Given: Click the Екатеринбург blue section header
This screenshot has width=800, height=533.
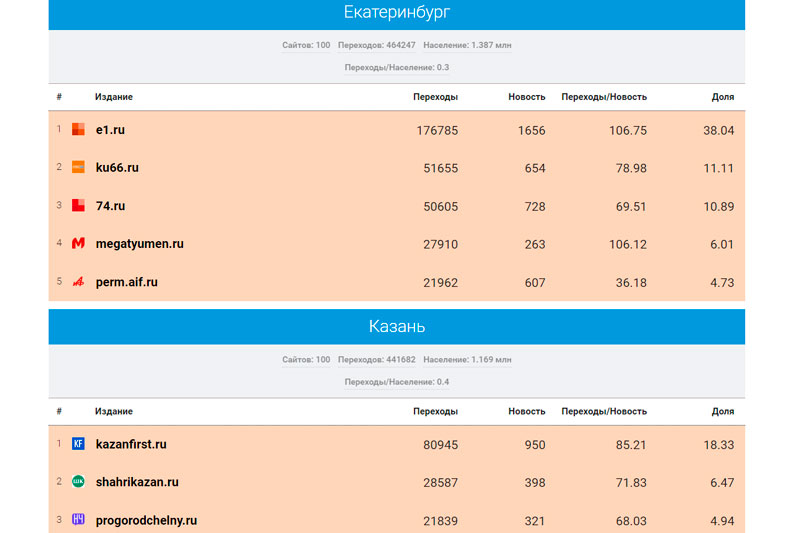Looking at the screenshot, I should pos(396,14).
